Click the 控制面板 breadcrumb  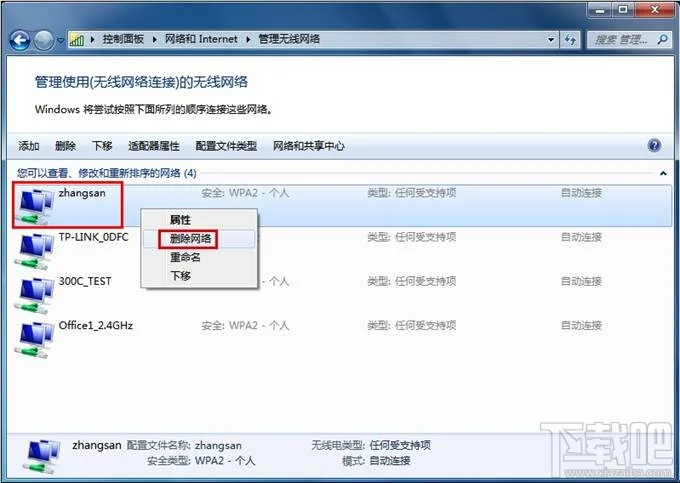123,39
